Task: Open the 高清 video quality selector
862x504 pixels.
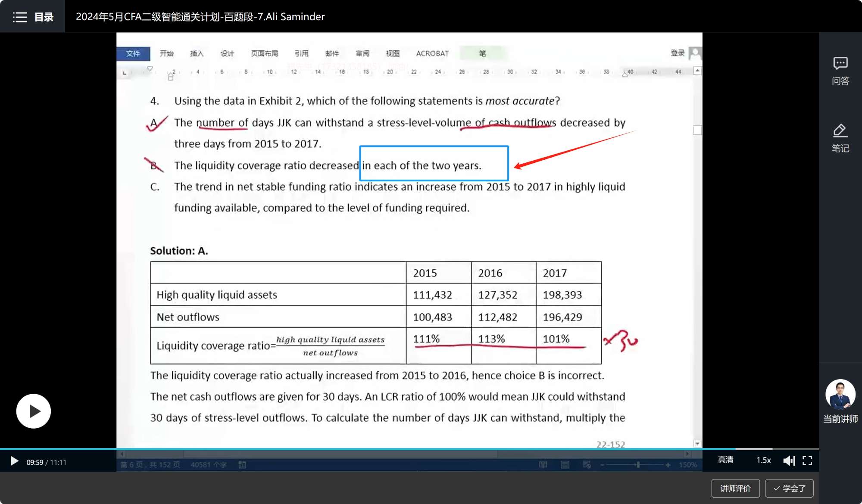Action: tap(725, 460)
